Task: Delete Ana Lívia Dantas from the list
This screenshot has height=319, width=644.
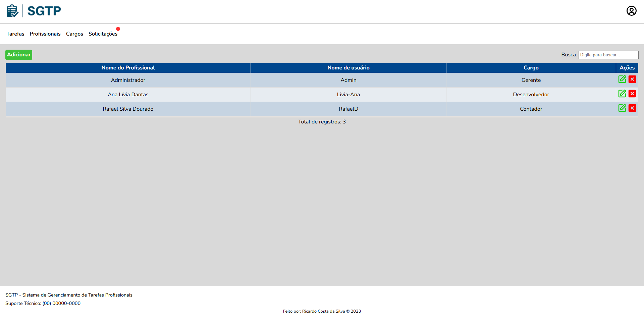Action: [x=632, y=94]
